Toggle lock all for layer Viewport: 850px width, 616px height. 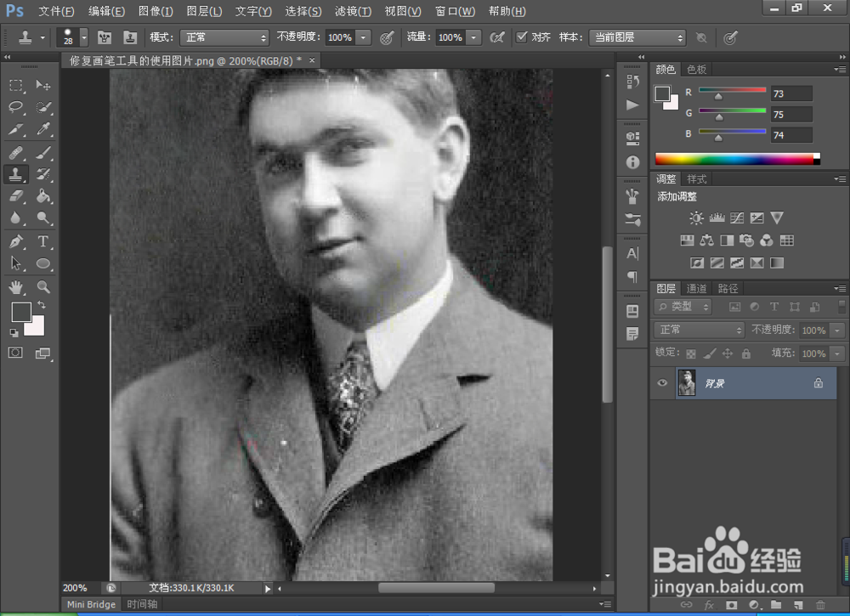coord(746,353)
